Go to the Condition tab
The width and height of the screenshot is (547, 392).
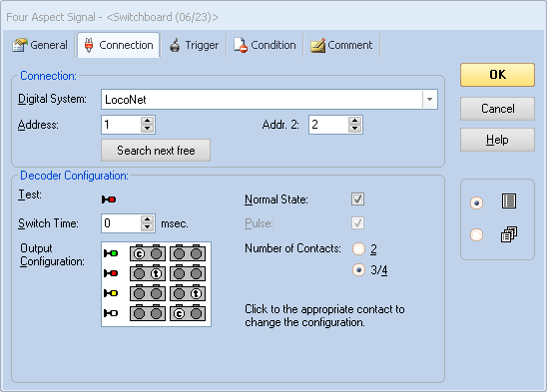coord(265,45)
